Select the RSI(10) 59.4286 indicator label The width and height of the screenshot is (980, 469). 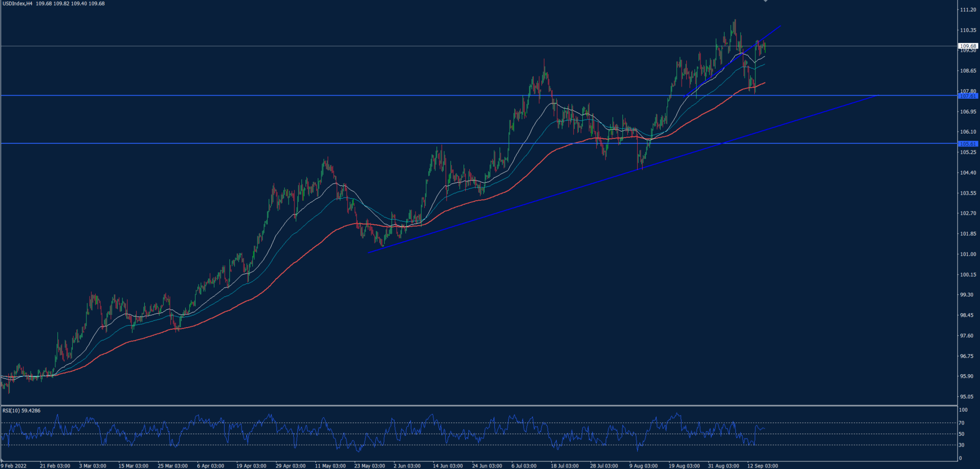point(21,410)
